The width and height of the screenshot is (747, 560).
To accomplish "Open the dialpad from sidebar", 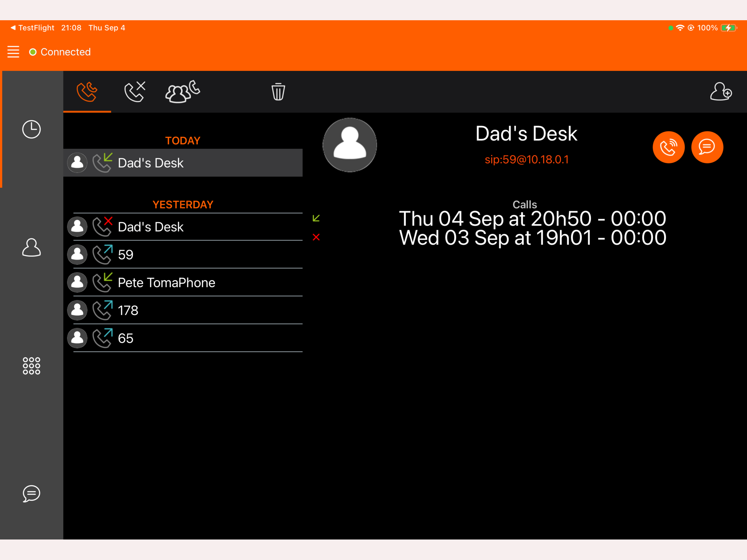I will point(31,366).
